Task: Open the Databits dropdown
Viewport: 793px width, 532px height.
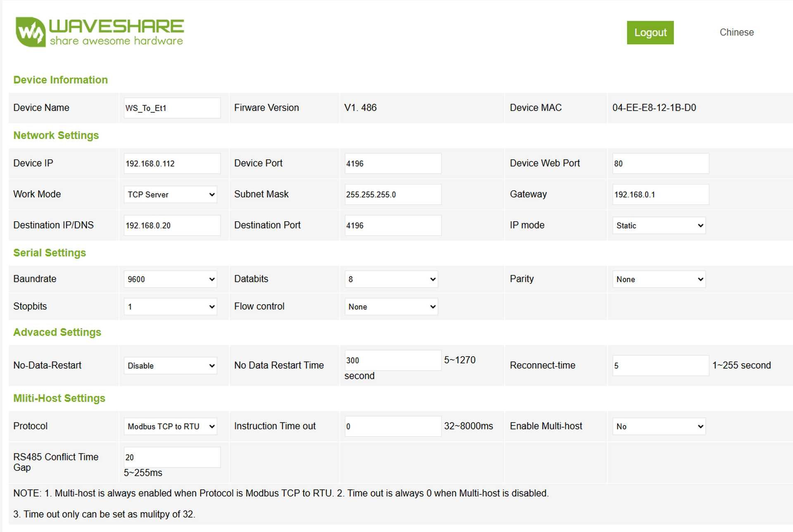Action: point(391,279)
